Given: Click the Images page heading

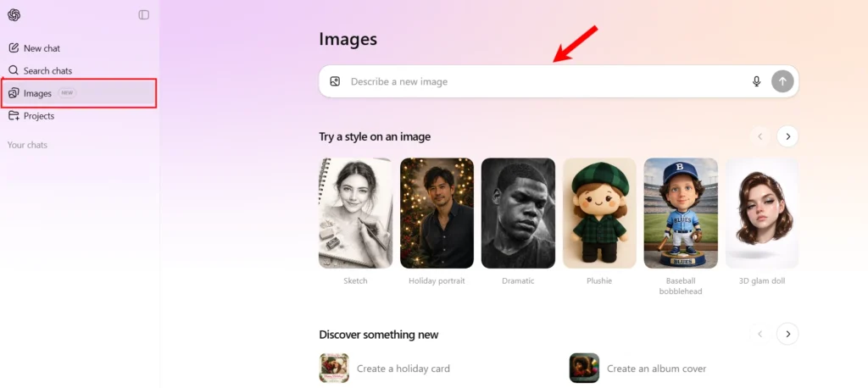Looking at the screenshot, I should click(348, 39).
